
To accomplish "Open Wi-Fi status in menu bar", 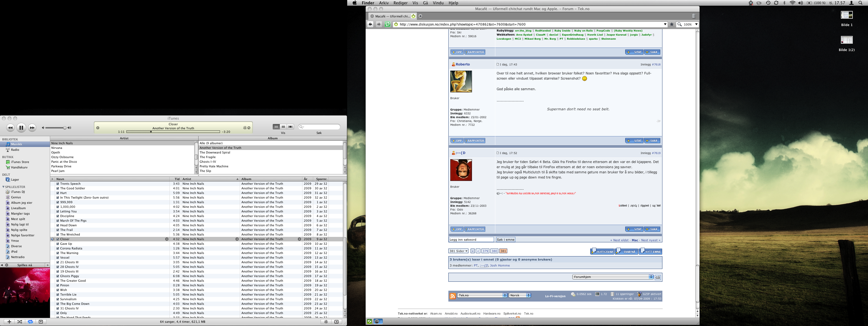I will pos(793,3).
